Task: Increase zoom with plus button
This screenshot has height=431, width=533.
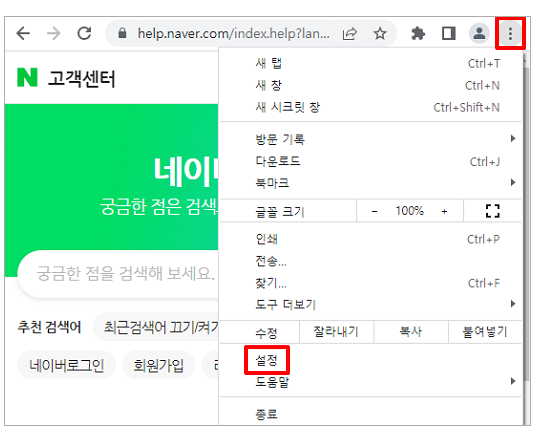Action: [444, 211]
